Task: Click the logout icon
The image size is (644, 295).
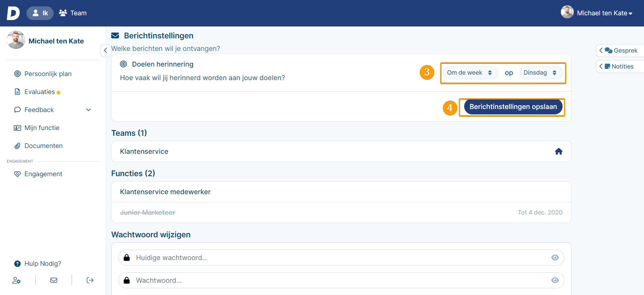Action: (x=90, y=280)
